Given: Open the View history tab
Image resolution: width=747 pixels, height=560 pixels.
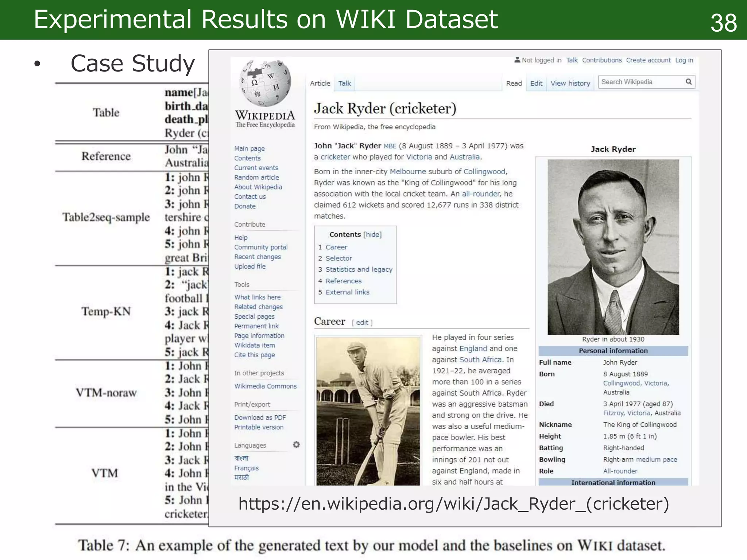Looking at the screenshot, I should coord(570,83).
